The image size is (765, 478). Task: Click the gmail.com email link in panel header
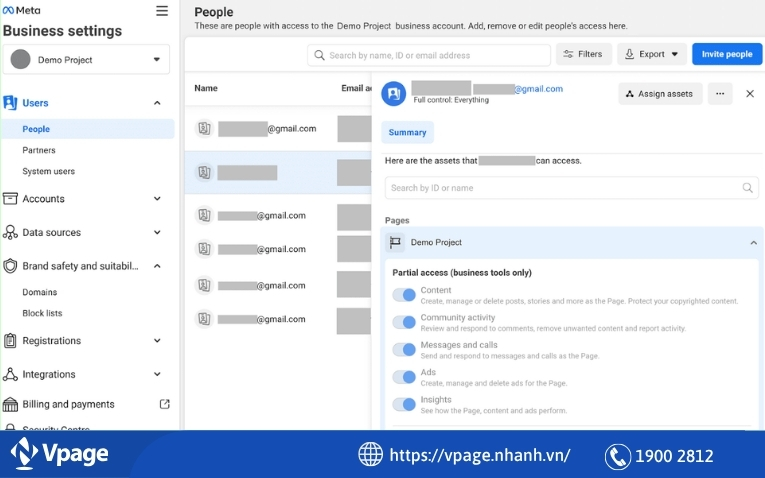(539, 89)
